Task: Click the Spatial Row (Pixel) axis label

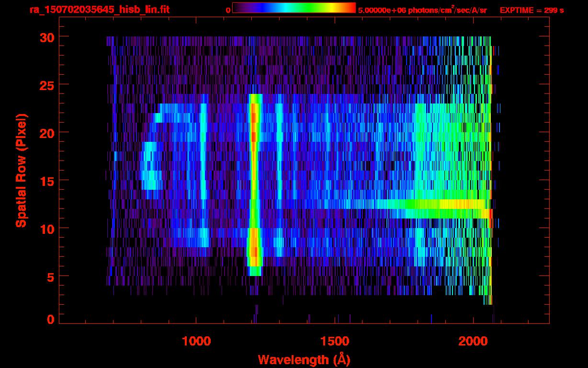Action: [21, 170]
